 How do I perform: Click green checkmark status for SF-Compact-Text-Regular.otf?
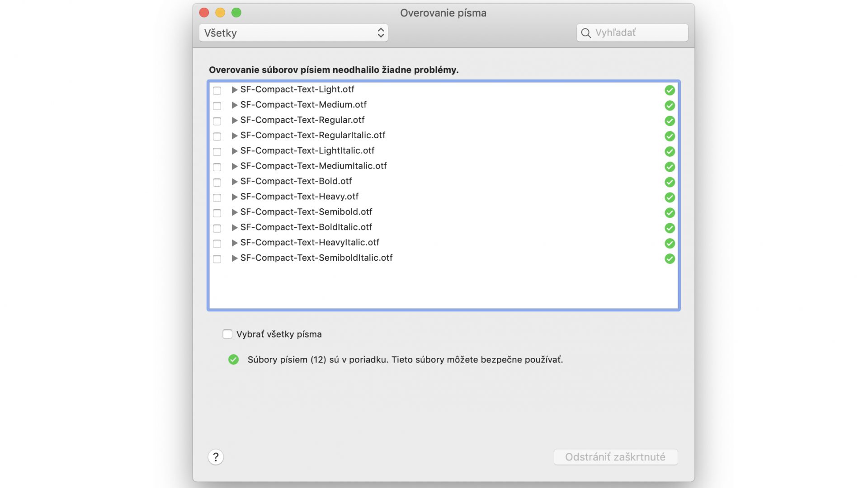point(670,121)
